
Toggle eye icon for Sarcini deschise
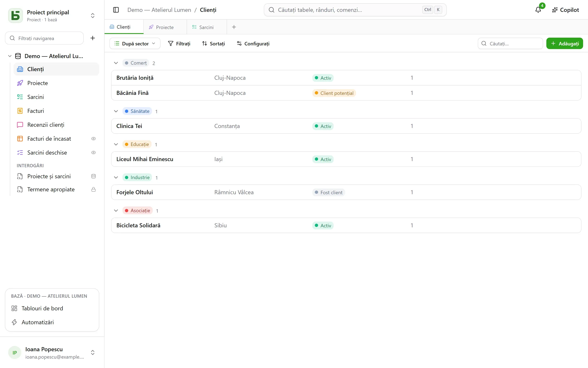tap(93, 152)
